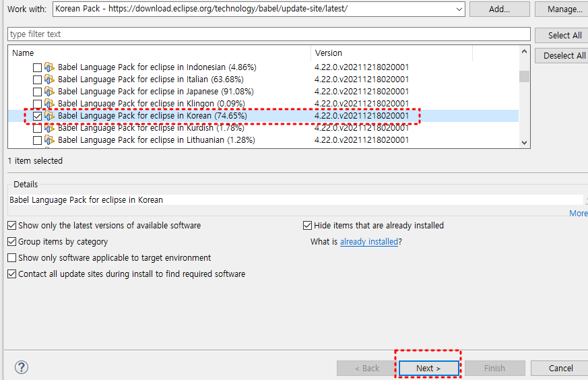
Task: Click the Klingon language pack feature icon
Action: pyautogui.click(x=49, y=103)
